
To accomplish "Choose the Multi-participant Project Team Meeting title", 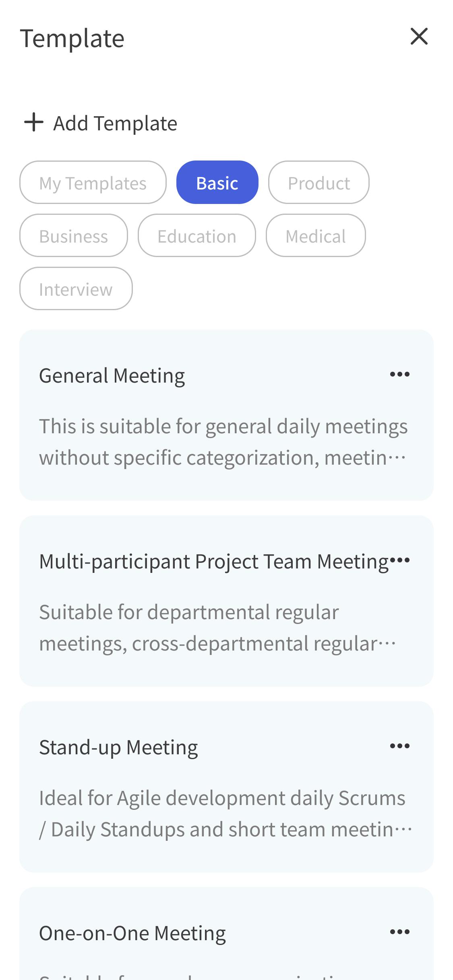I will (x=213, y=562).
